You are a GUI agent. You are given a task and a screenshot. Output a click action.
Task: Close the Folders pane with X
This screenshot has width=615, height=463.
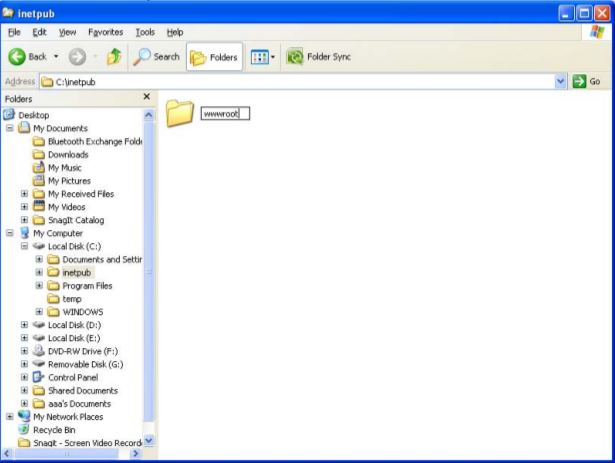[x=146, y=97]
